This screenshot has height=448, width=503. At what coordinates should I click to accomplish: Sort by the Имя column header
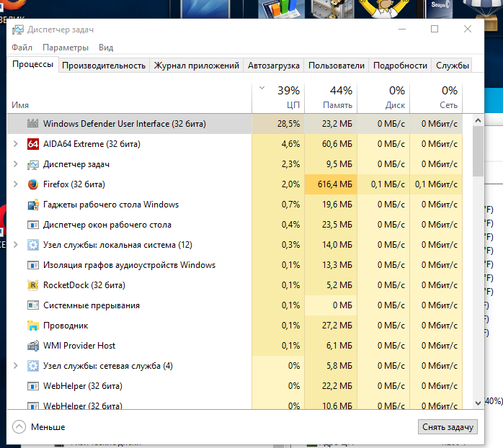click(x=130, y=98)
